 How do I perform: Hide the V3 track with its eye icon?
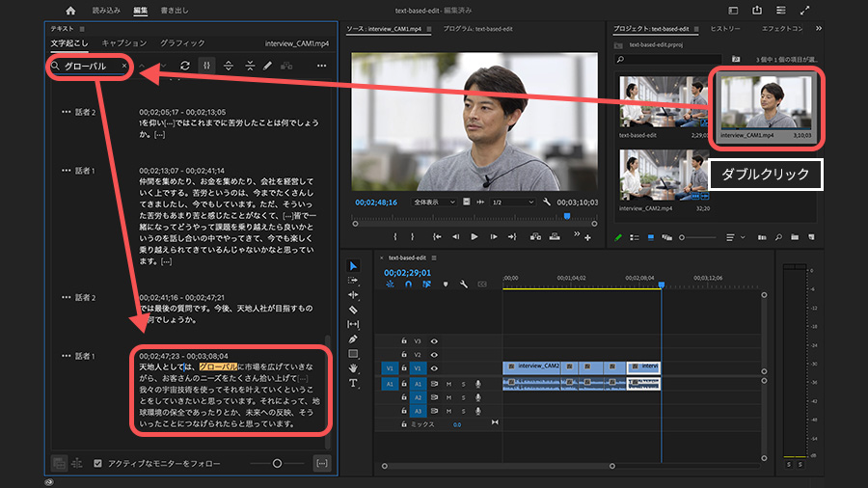point(434,340)
